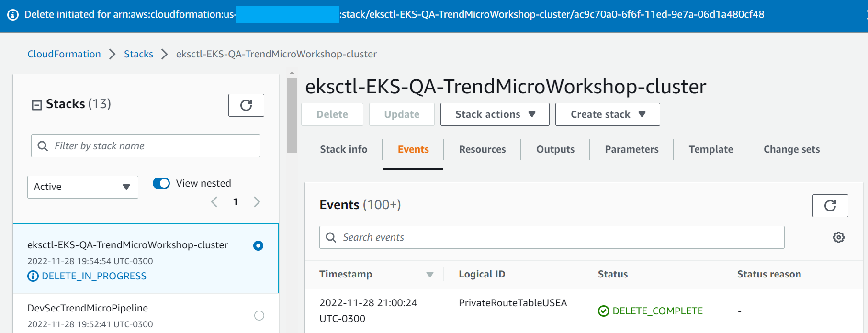Image resolution: width=868 pixels, height=333 pixels.
Task: Select the DevSecTrendMicroPipeline stack name
Action: (x=88, y=308)
